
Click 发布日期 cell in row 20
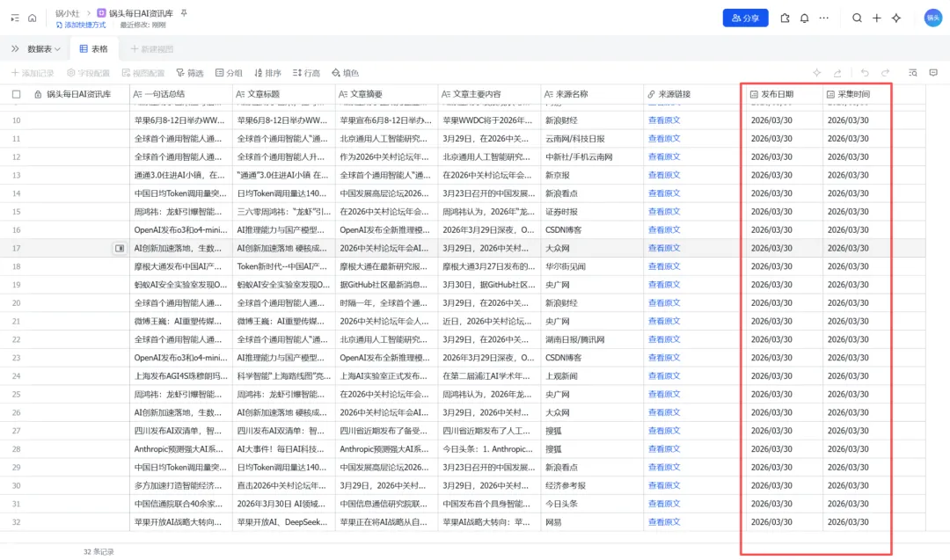click(785, 302)
